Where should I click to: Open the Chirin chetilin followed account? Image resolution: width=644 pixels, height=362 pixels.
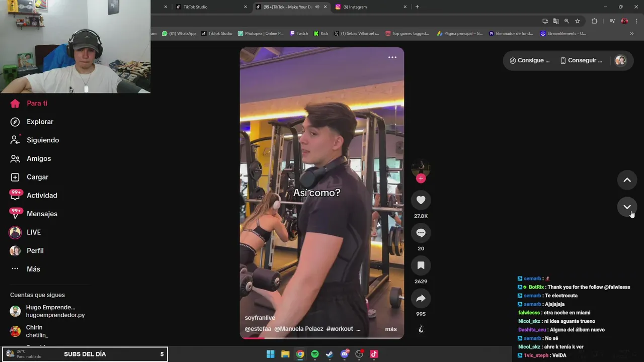click(x=30, y=331)
